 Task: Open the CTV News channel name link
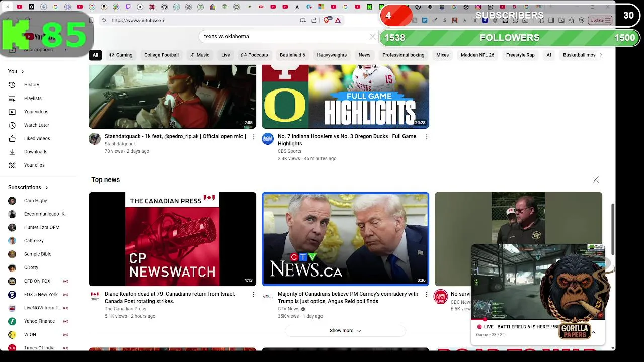click(288, 309)
